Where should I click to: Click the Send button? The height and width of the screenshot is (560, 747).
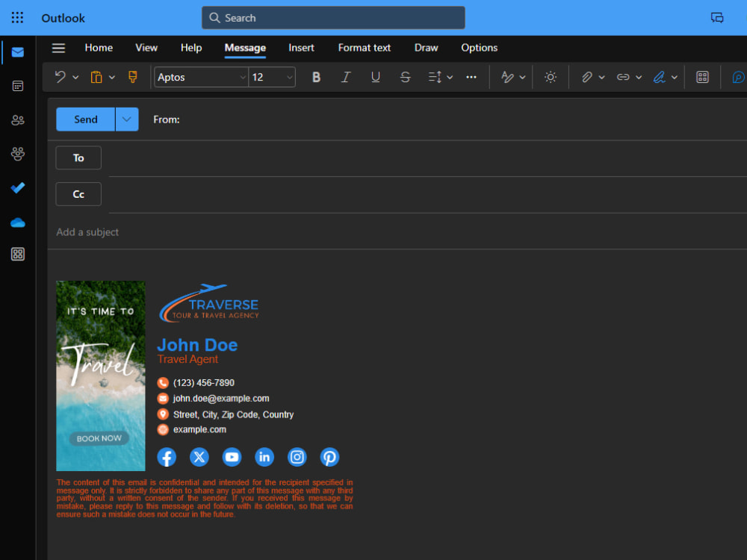point(86,119)
